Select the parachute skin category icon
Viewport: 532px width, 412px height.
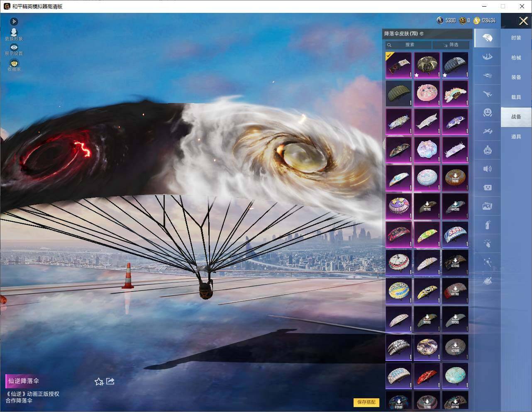point(488,38)
